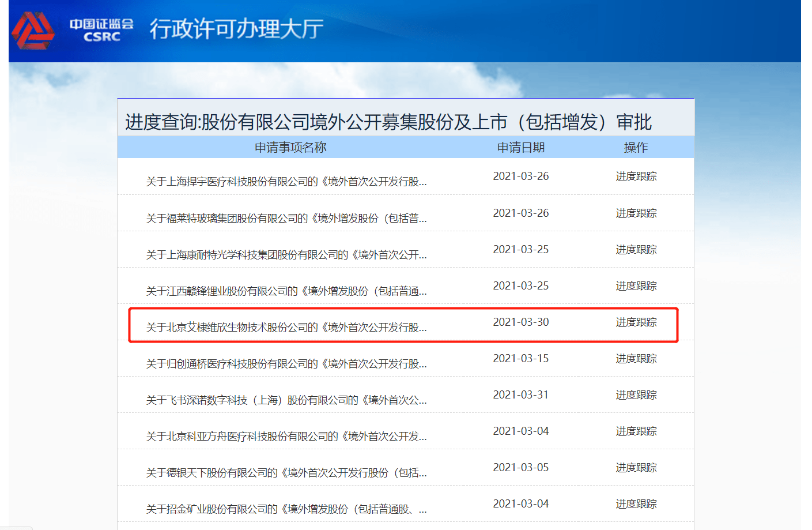The width and height of the screenshot is (812, 530).
Task: Click the CSRC red triangle logo
Action: [x=33, y=31]
